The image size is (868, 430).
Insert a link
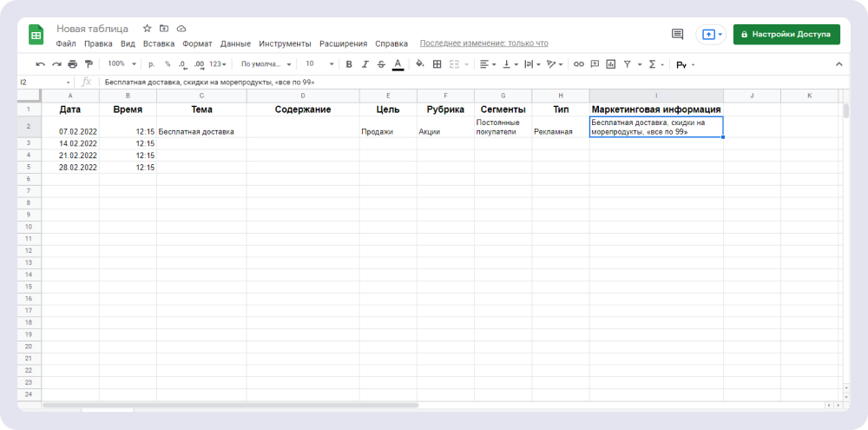click(578, 64)
